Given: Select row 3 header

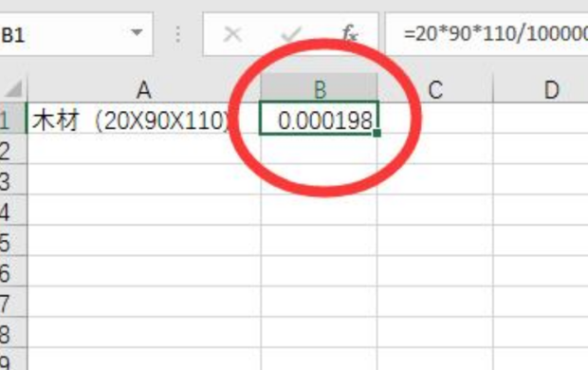Looking at the screenshot, I should click(x=13, y=179).
